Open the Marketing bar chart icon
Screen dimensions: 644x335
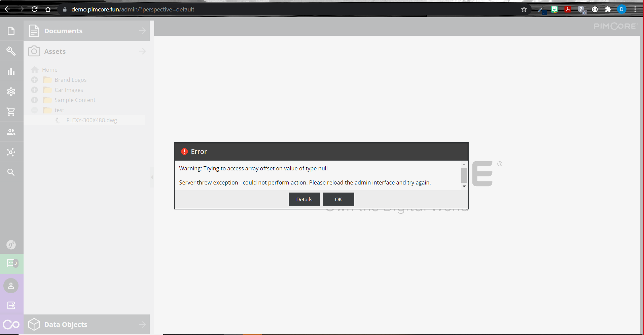click(11, 71)
